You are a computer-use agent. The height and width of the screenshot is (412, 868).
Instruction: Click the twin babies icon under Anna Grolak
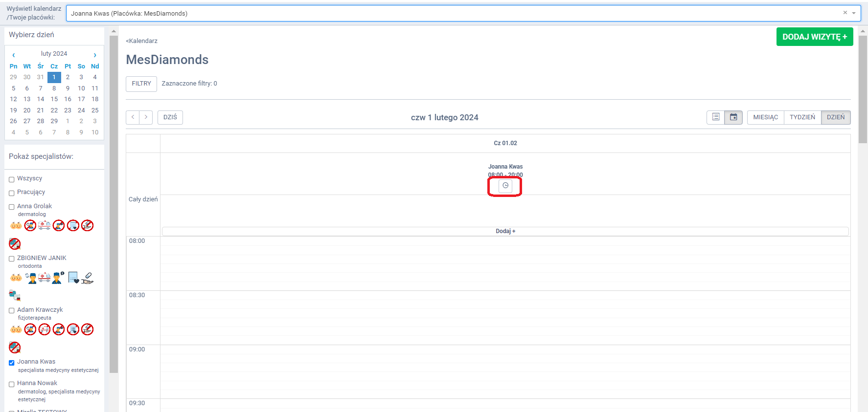point(16,225)
